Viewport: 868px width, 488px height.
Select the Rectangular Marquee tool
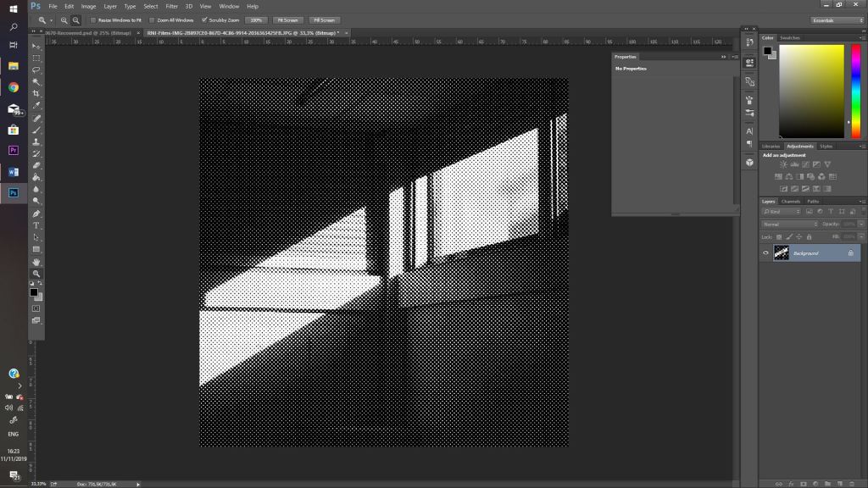click(x=36, y=58)
